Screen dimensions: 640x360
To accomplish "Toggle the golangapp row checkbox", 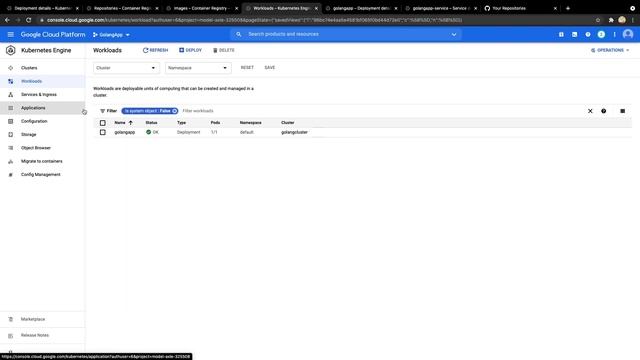I will point(102,132).
